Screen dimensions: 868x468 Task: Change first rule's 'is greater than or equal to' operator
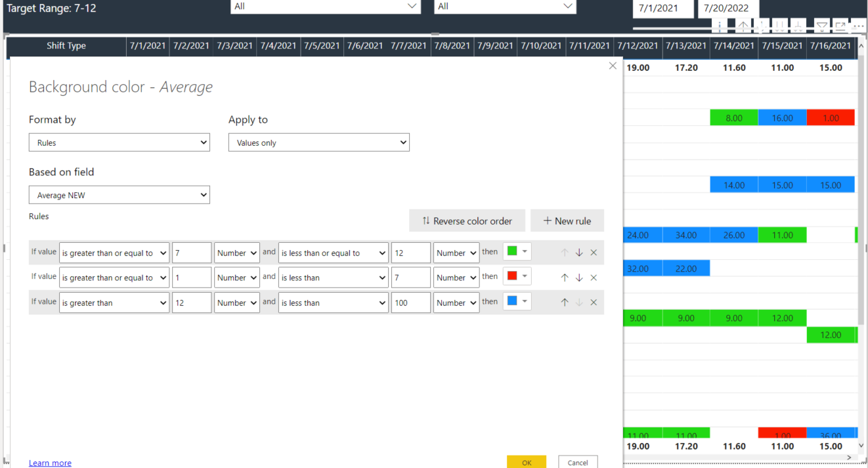tap(114, 253)
